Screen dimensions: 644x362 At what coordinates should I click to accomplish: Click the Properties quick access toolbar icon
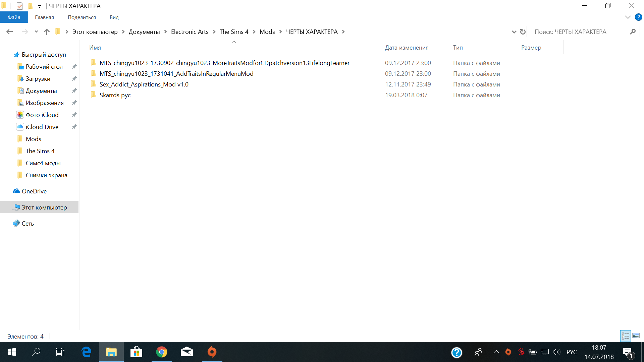(19, 6)
